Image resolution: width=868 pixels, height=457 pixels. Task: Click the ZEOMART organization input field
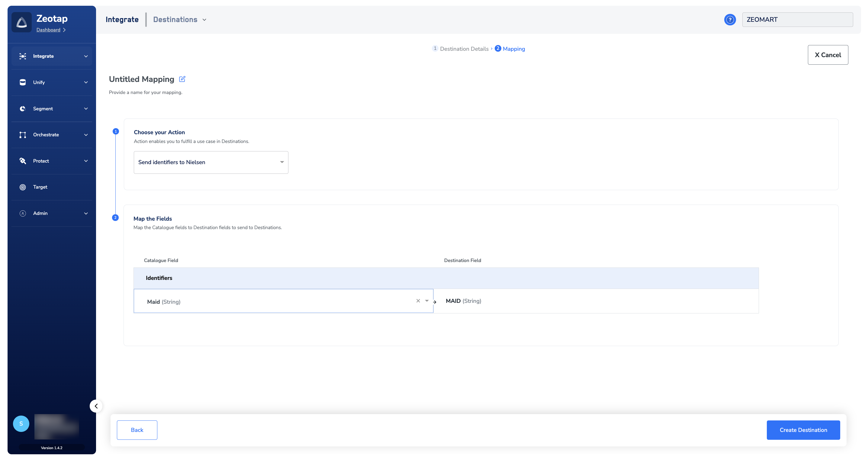coord(797,20)
